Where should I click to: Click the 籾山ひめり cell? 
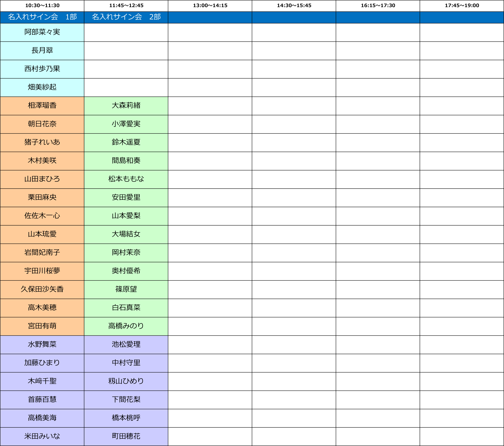coord(126,381)
